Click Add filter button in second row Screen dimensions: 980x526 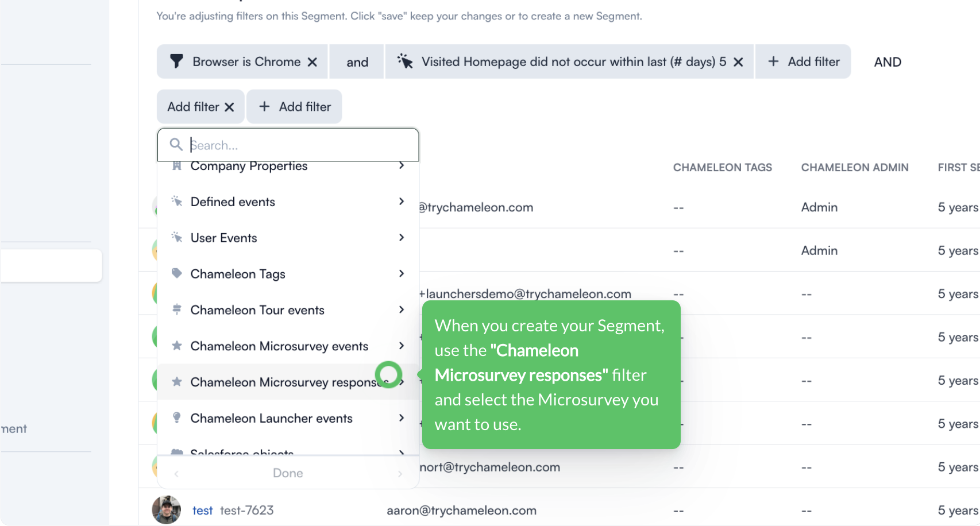(x=294, y=107)
